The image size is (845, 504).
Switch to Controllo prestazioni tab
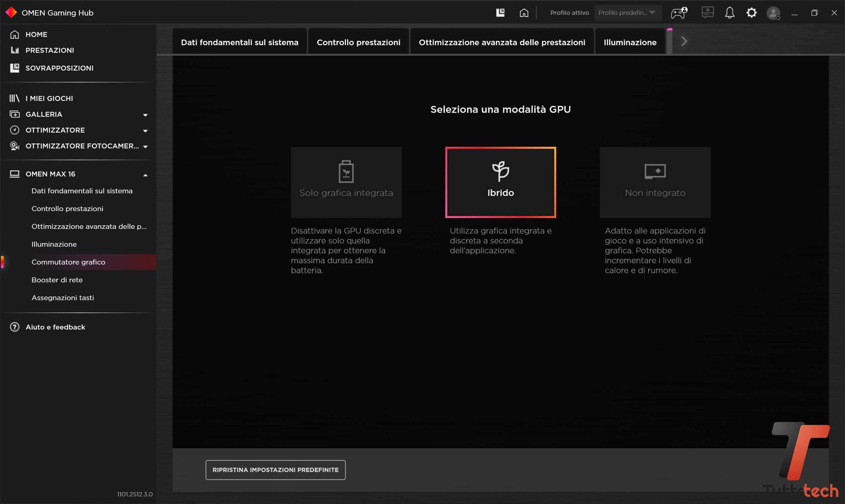click(x=358, y=42)
